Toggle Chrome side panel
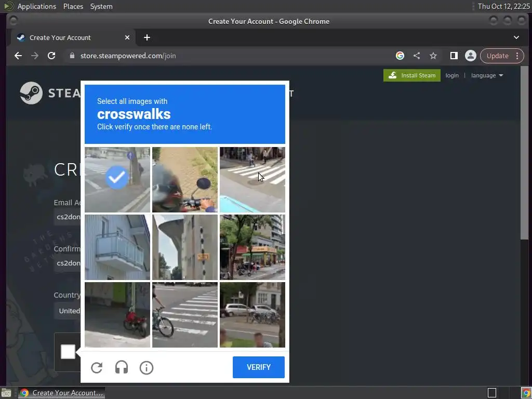Viewport: 532px width, 399px height. (454, 56)
